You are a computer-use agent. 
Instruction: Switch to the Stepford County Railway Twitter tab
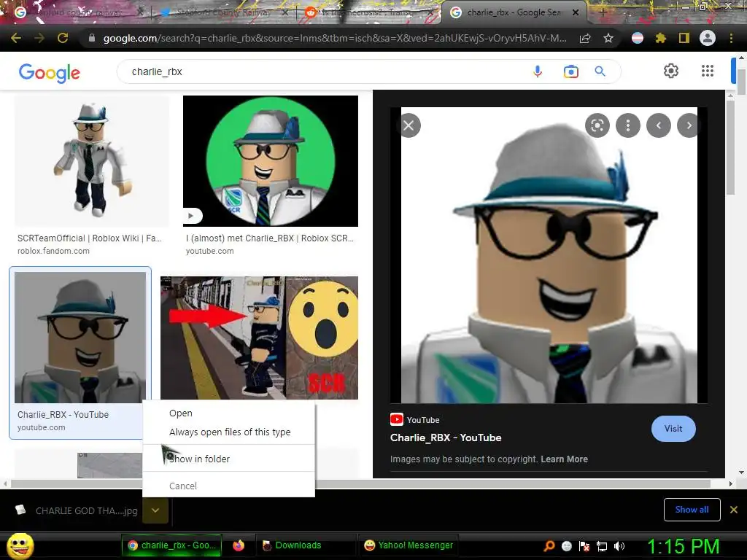[223, 12]
